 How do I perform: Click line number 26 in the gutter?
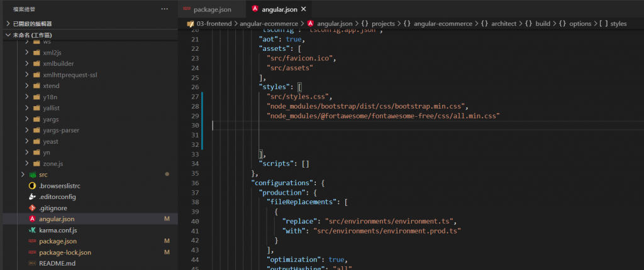point(195,87)
